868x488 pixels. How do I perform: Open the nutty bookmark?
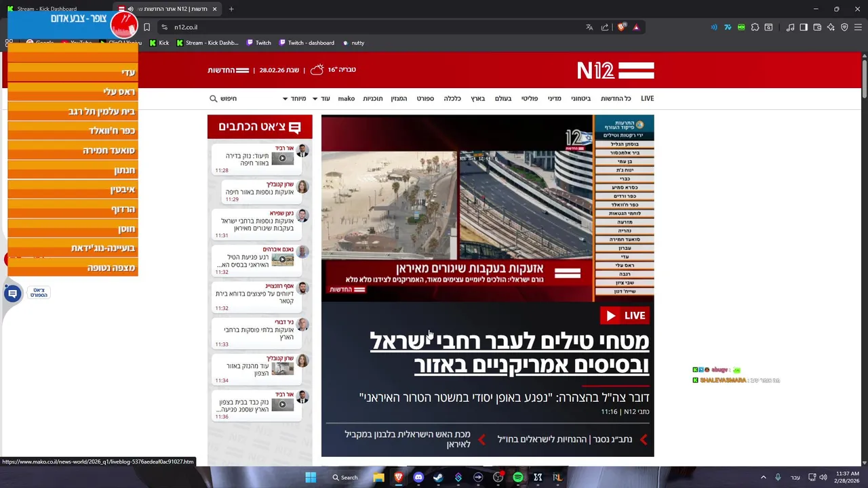point(353,43)
